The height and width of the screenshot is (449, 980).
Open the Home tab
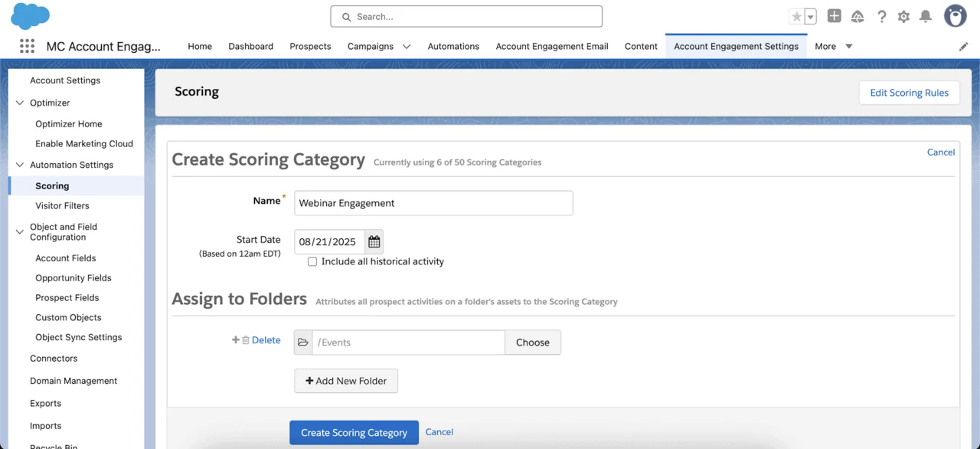click(200, 46)
